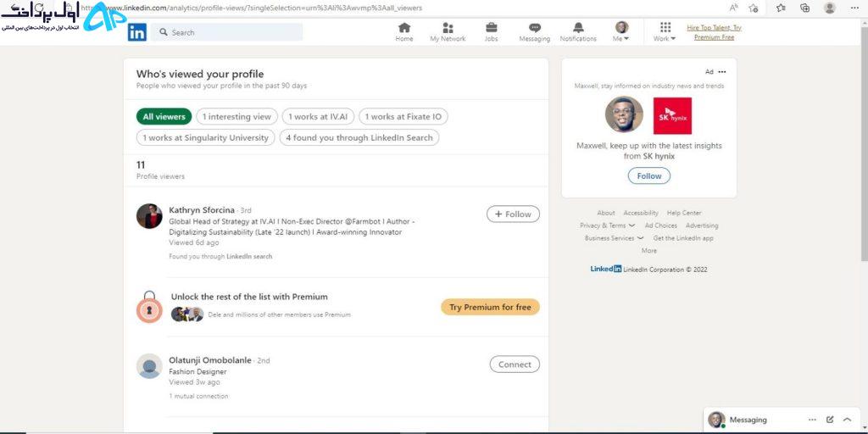
Task: Filter by 1 works at IV.AI
Action: tap(318, 116)
